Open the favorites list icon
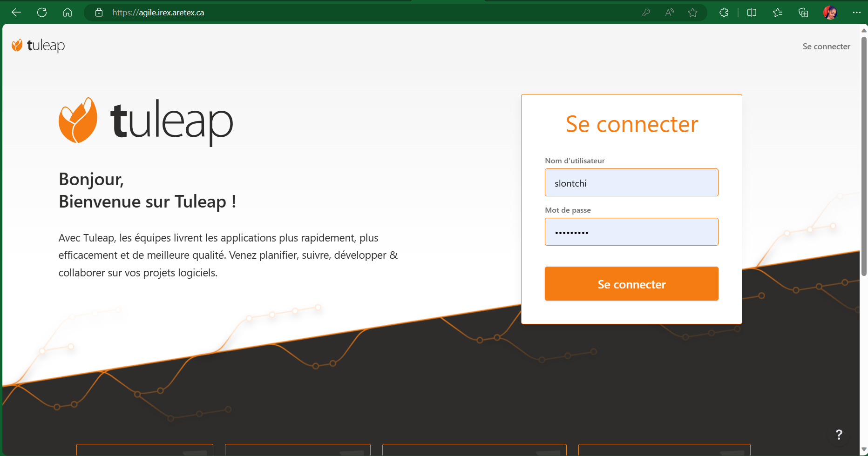This screenshot has width=868, height=456. tap(778, 13)
